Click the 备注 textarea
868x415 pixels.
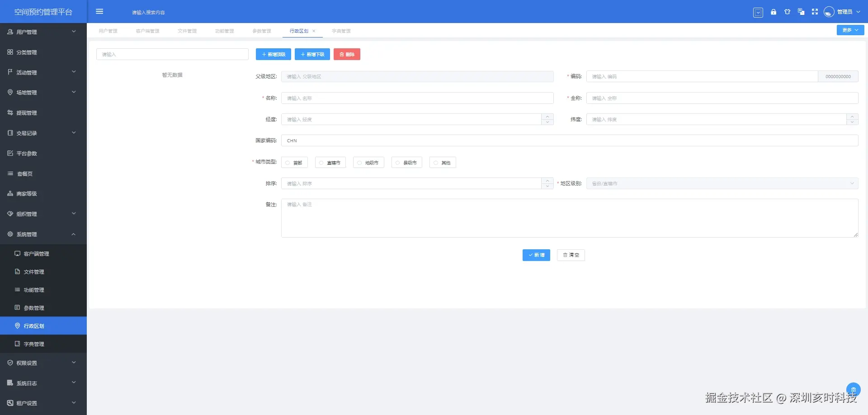tap(570, 218)
